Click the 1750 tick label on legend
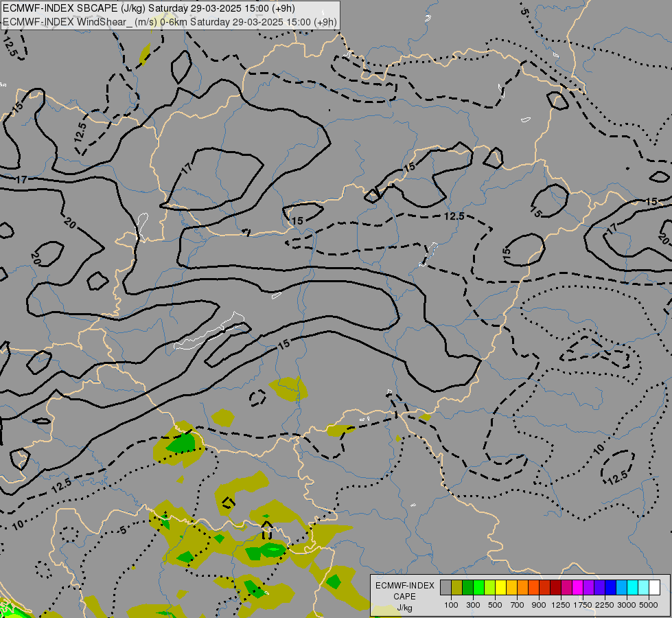The height and width of the screenshot is (618, 672). point(583,605)
